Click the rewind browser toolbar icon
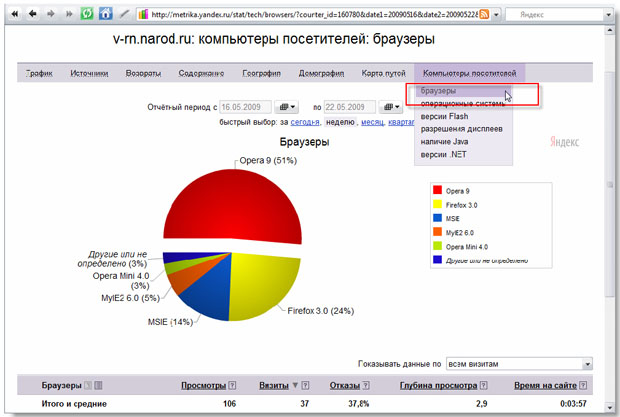The width and height of the screenshot is (620, 417). pyautogui.click(x=15, y=14)
